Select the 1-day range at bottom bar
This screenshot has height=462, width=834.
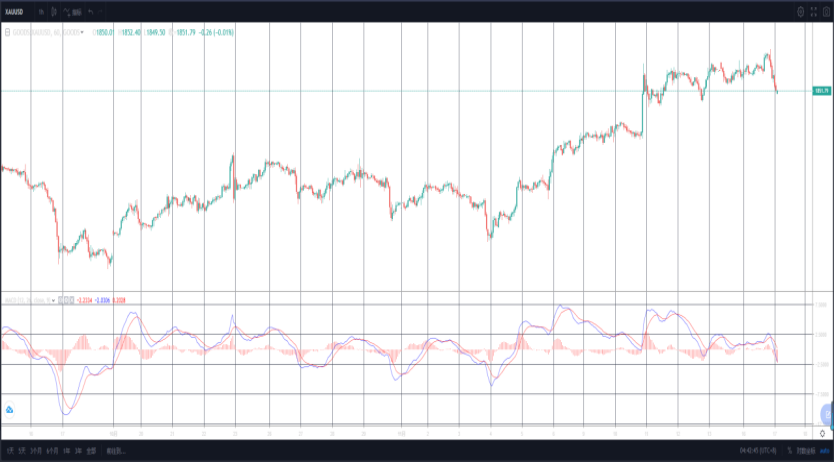pos(10,451)
